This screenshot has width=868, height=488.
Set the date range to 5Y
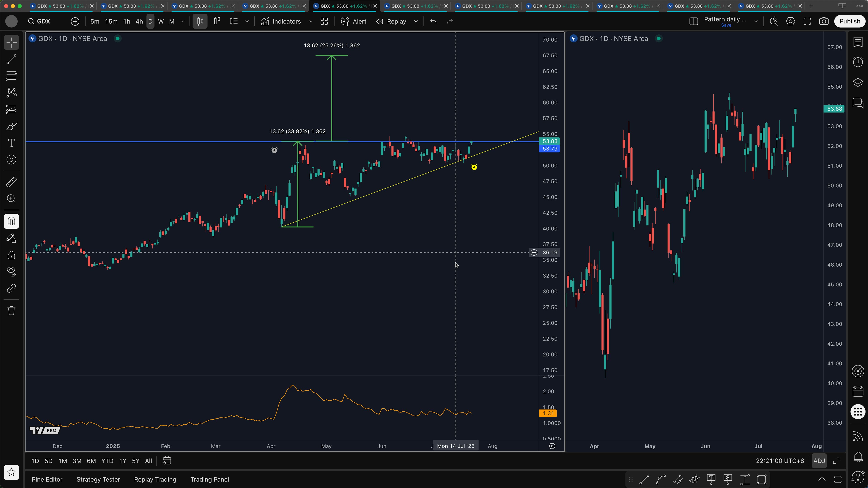(x=135, y=461)
